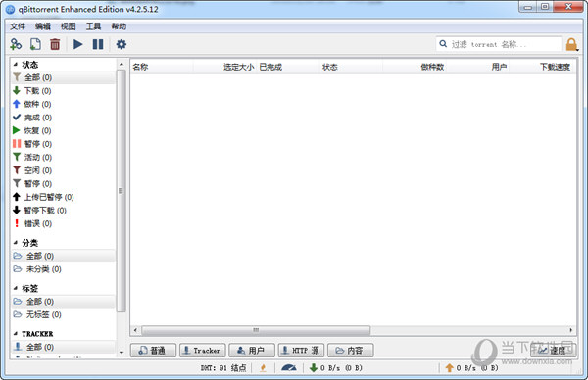Switch to the 内容 tab
The image size is (588, 380).
coord(350,351)
